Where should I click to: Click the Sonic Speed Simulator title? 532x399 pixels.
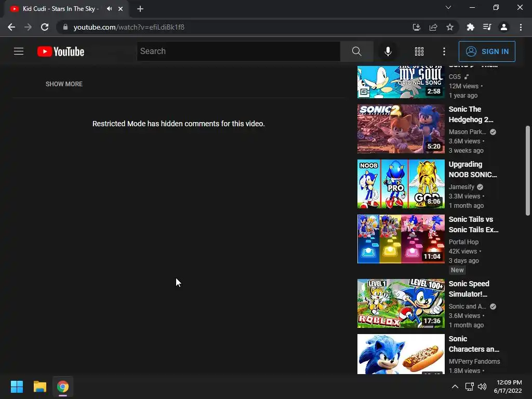tap(469, 289)
